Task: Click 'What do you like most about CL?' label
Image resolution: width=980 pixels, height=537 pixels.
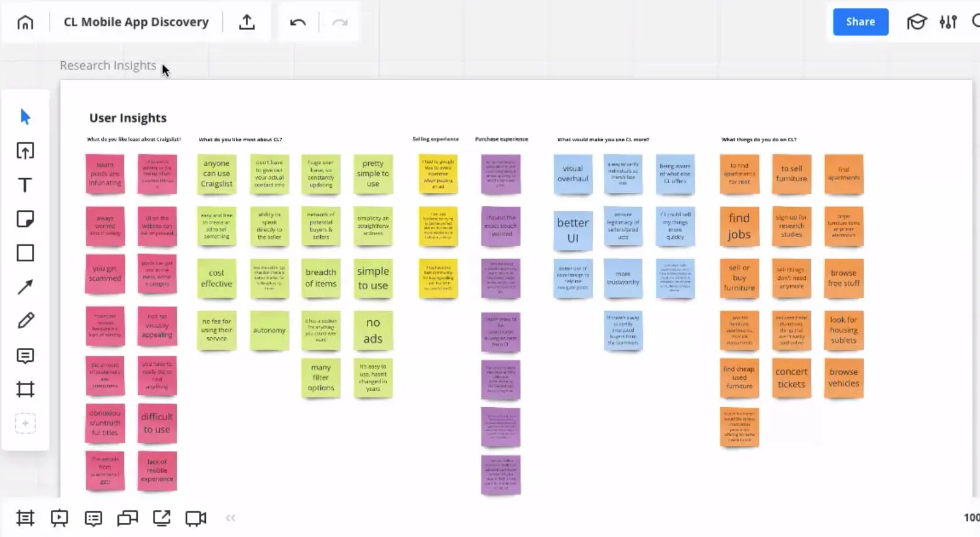Action: [x=241, y=140]
